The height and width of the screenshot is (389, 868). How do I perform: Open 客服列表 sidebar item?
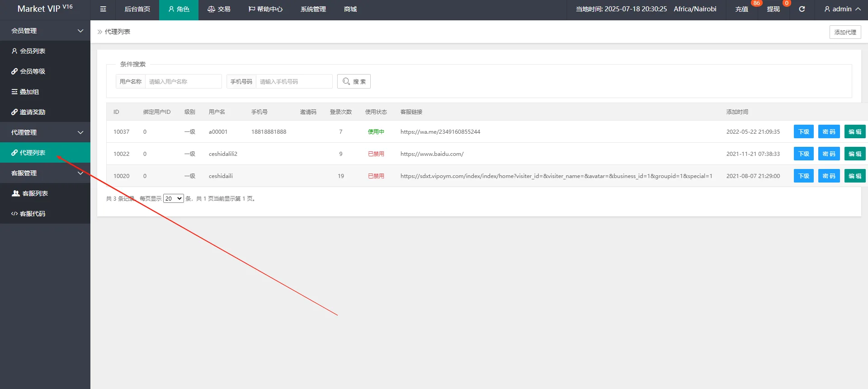coord(35,193)
